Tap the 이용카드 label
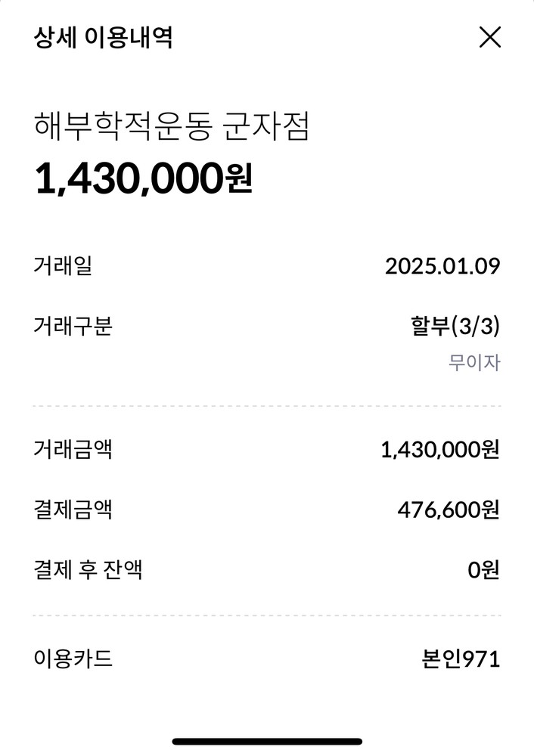Image resolution: width=534 pixels, height=756 pixels. pyautogui.click(x=73, y=658)
